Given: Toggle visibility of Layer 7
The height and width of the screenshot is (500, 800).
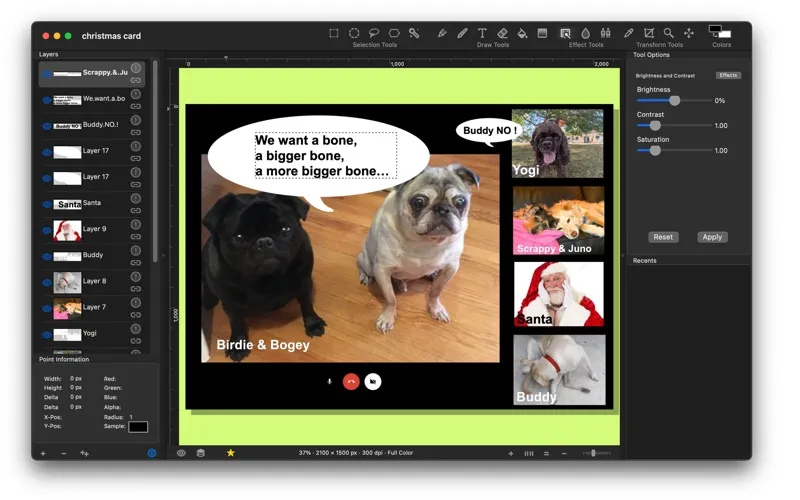Looking at the screenshot, I should pos(46,308).
